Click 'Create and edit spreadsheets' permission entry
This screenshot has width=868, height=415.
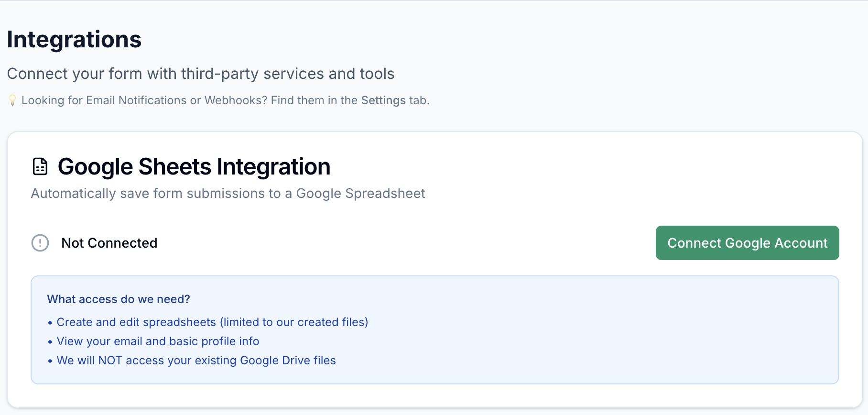[x=212, y=322]
